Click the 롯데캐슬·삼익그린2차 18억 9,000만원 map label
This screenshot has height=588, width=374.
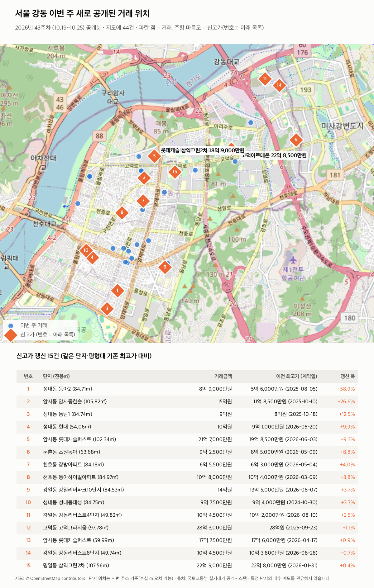click(203, 150)
